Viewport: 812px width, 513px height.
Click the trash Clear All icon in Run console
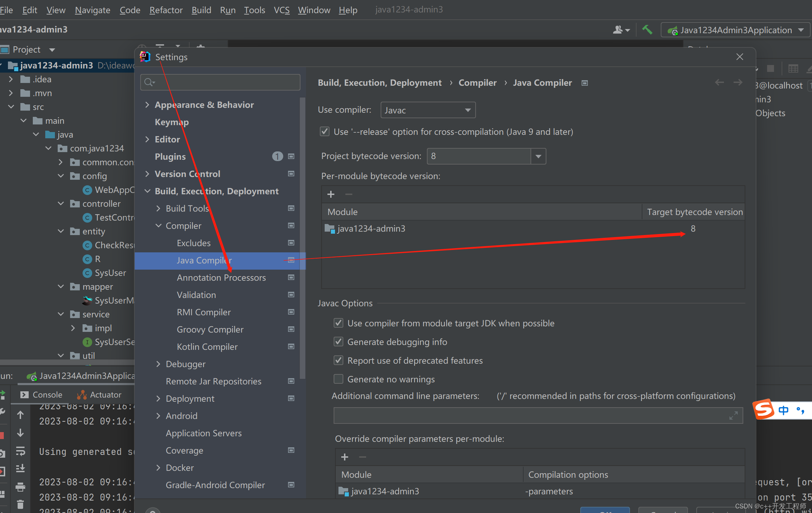(x=20, y=504)
